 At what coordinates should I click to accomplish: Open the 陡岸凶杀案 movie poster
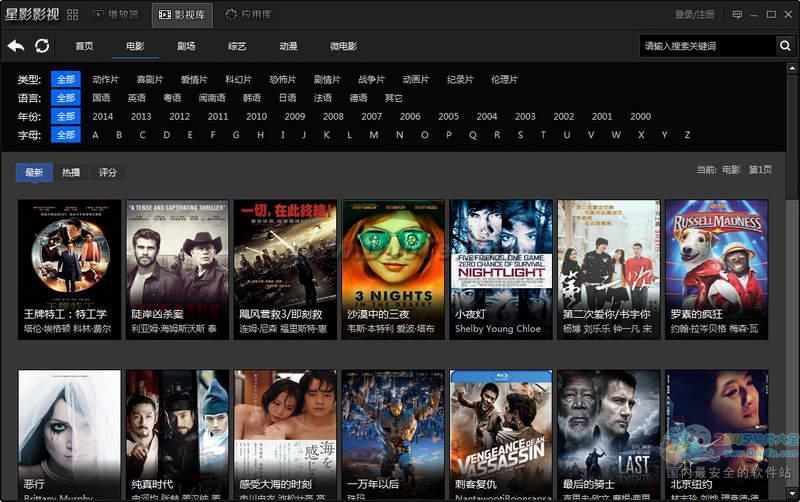177,269
